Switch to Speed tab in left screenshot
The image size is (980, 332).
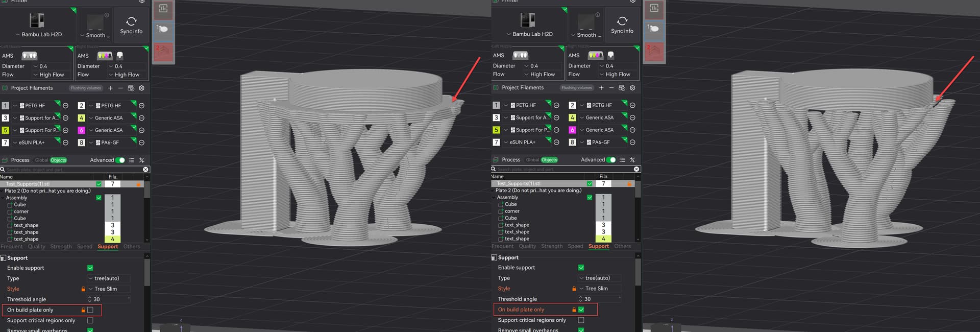point(85,246)
